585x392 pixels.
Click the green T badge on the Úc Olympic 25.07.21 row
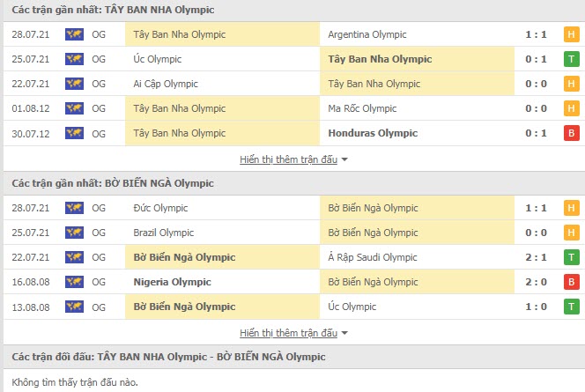click(x=571, y=59)
